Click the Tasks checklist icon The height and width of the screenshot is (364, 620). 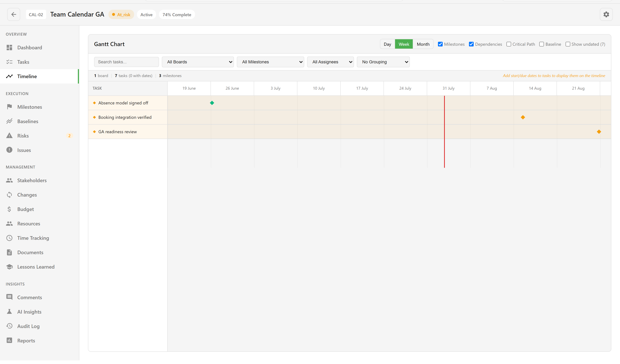coord(9,62)
